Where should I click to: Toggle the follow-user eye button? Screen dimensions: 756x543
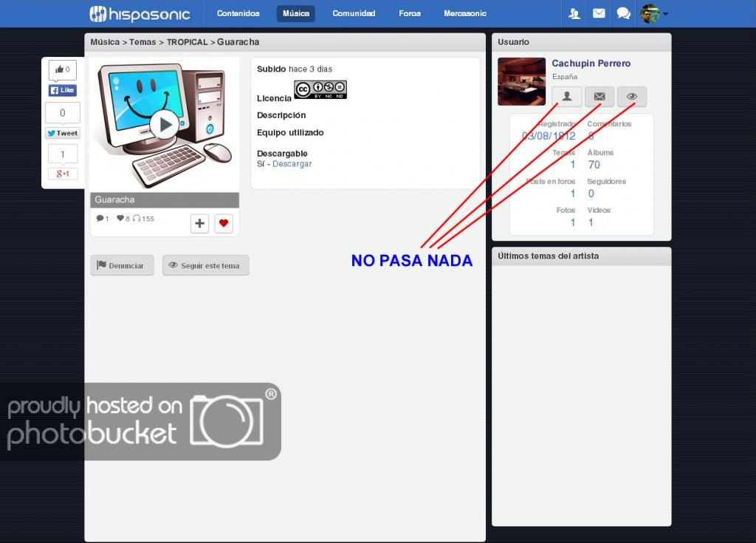[632, 97]
